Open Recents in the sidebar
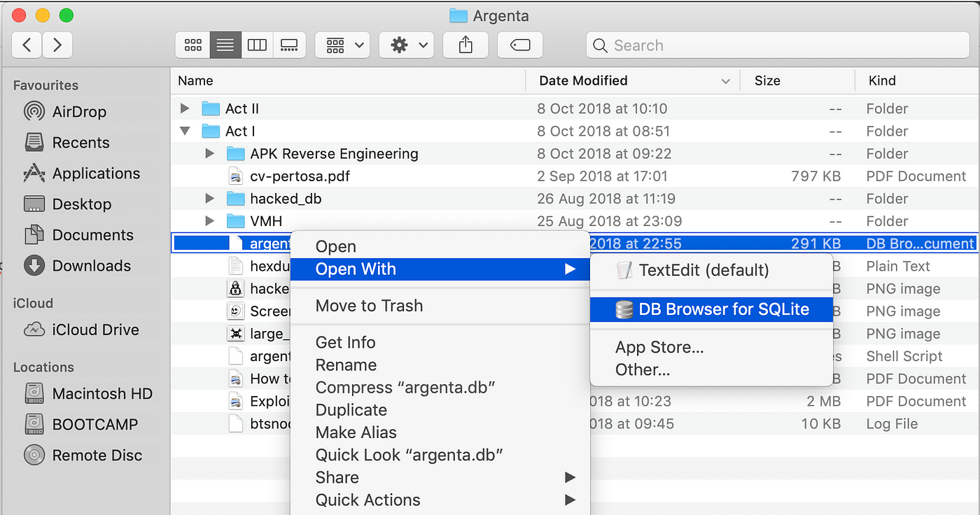This screenshot has height=515, width=980. point(66,143)
